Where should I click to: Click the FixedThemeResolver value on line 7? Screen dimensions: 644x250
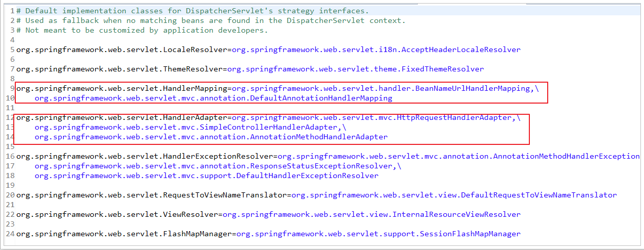pyautogui.click(x=356, y=69)
